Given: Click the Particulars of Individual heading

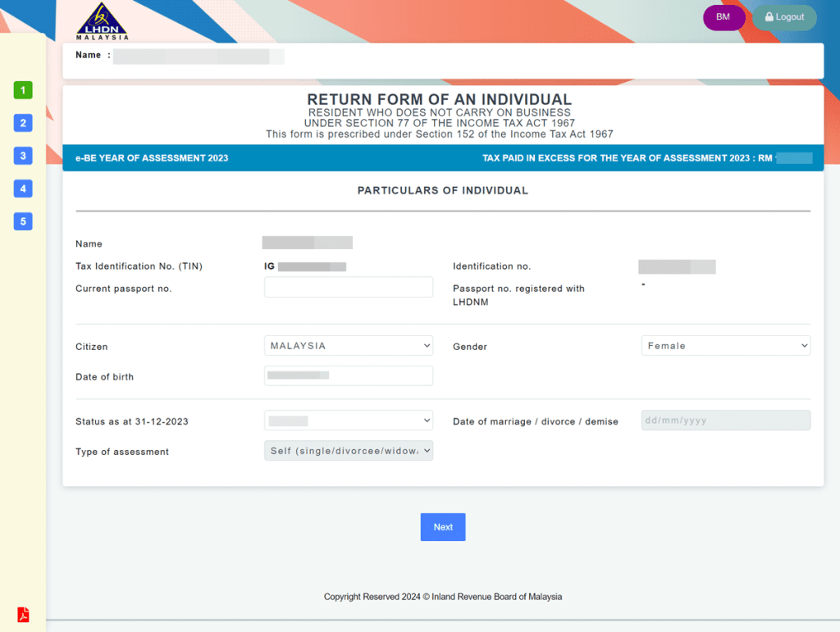Looking at the screenshot, I should pos(442,190).
